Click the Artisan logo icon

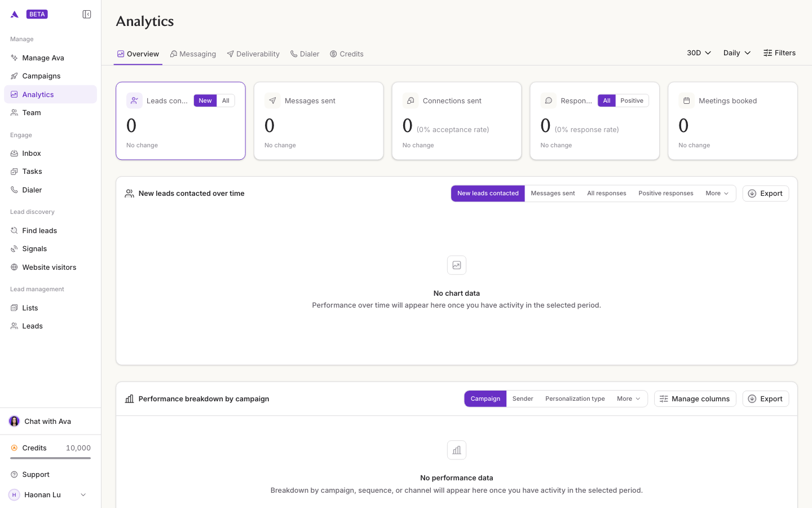click(15, 14)
